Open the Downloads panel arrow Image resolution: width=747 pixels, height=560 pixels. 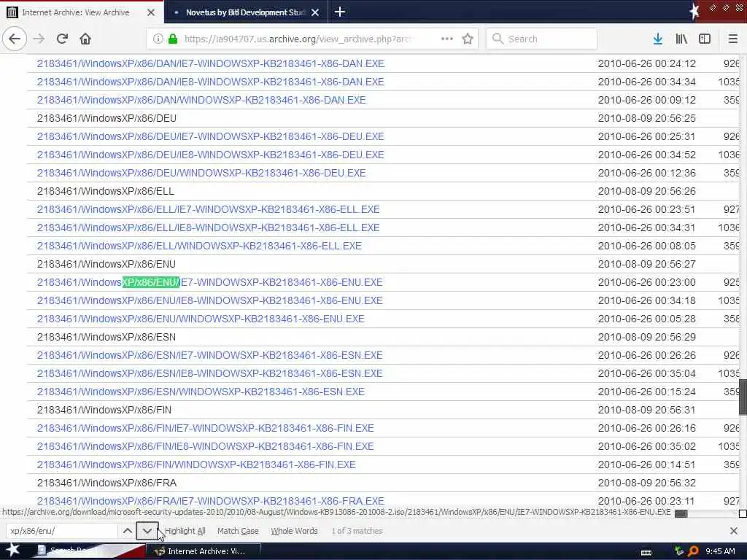658,39
